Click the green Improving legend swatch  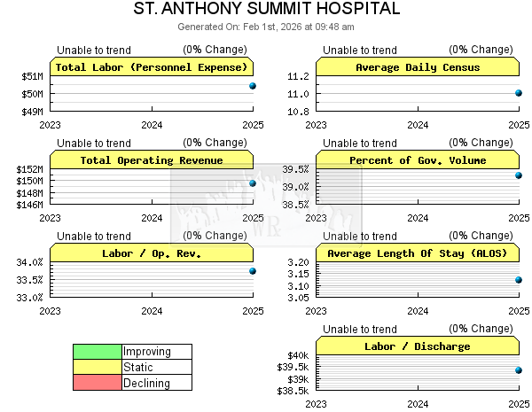coord(98,352)
